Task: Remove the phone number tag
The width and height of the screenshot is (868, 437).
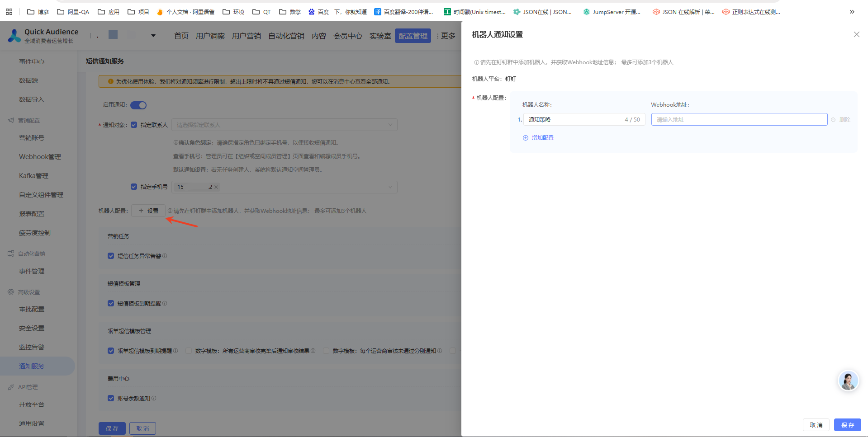Action: tap(216, 187)
